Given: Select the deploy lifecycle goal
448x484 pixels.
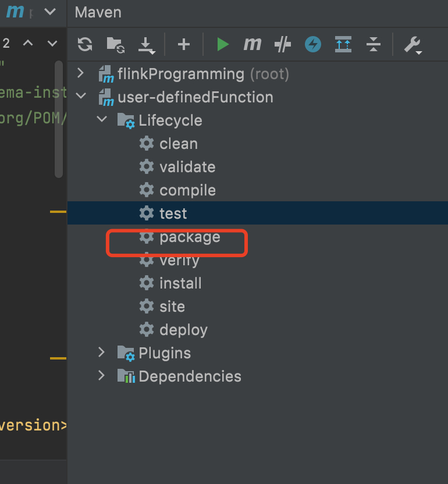Looking at the screenshot, I should pyautogui.click(x=258, y=329).
